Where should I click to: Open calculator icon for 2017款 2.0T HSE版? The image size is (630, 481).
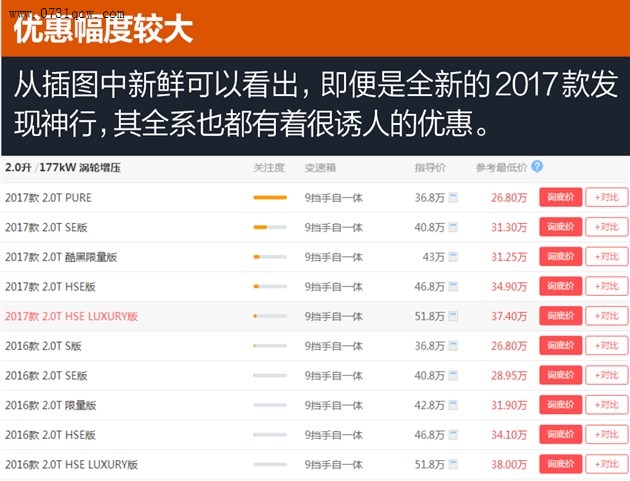click(453, 287)
